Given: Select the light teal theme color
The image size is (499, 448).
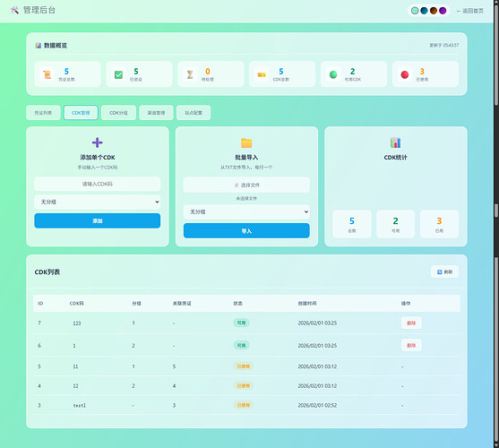Looking at the screenshot, I should point(415,11).
